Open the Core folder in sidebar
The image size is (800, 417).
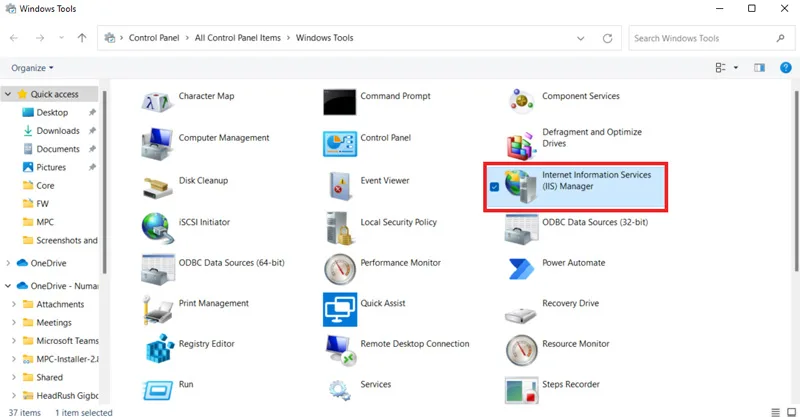45,186
